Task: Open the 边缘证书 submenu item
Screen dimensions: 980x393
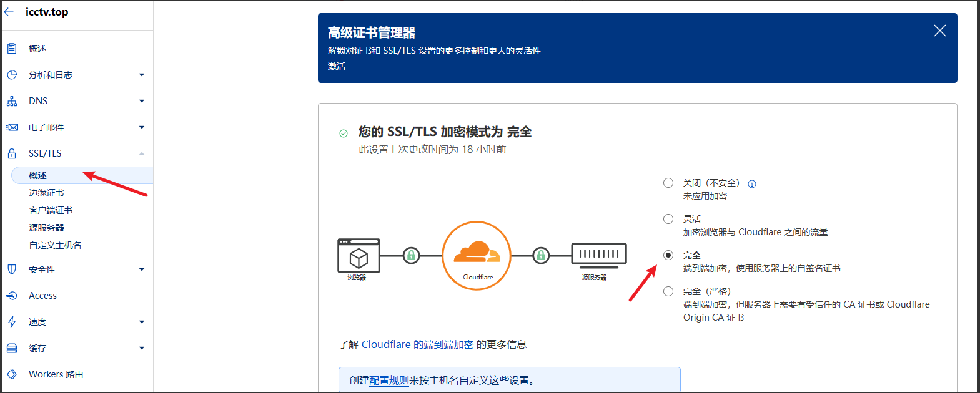Action: [x=46, y=193]
